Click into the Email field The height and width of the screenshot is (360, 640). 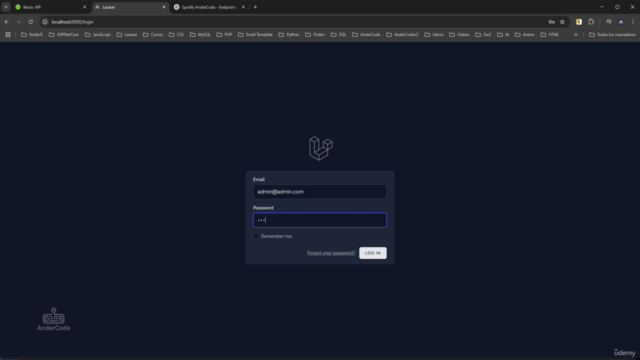click(320, 192)
